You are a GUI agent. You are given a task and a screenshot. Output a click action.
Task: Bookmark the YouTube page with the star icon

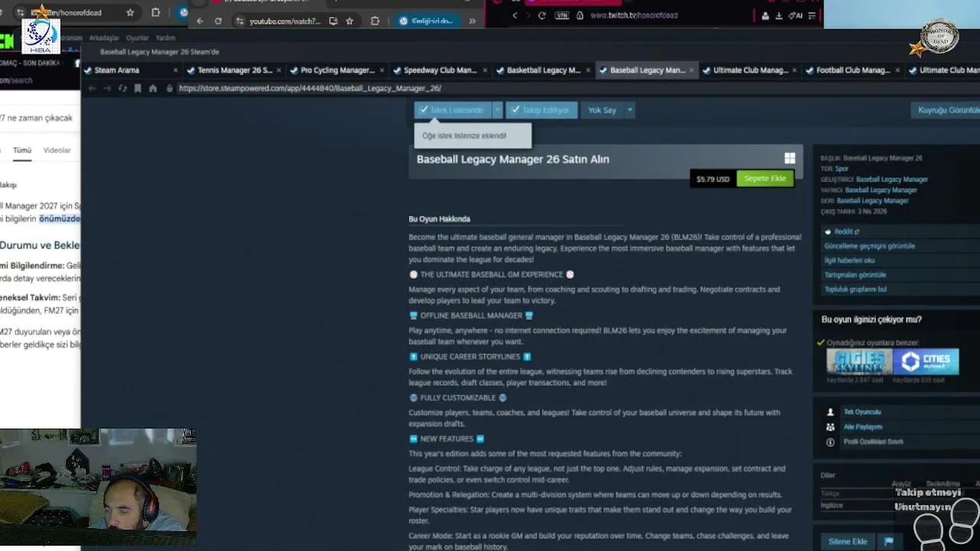coord(350,21)
